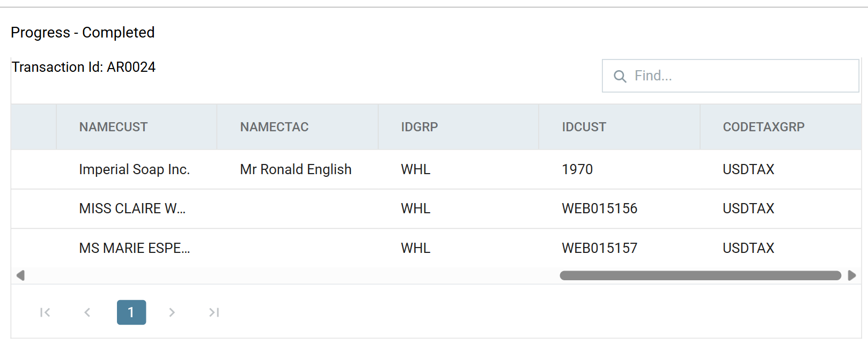The height and width of the screenshot is (344, 868).
Task: Click WHL in MS MARIE row
Action: coord(415,248)
